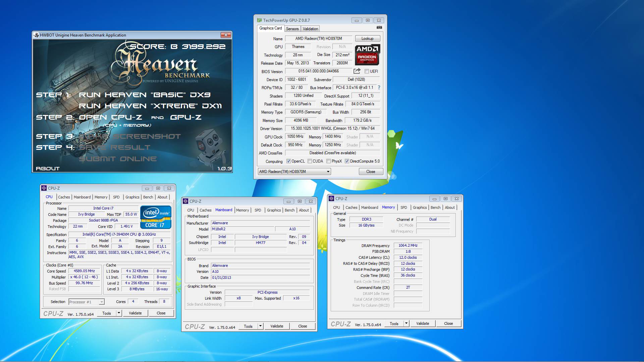Open the Processor #1 selection dropdown
This screenshot has height=362, width=644.
pos(87,302)
